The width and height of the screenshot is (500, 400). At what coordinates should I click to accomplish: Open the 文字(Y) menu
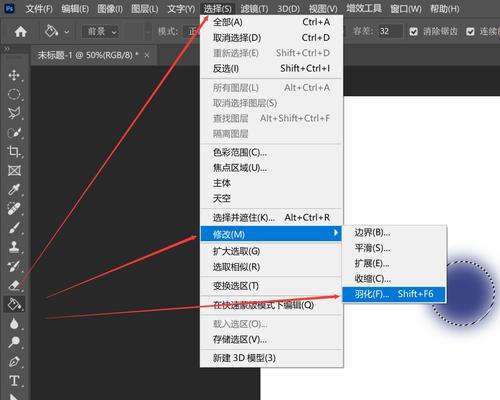tap(181, 9)
